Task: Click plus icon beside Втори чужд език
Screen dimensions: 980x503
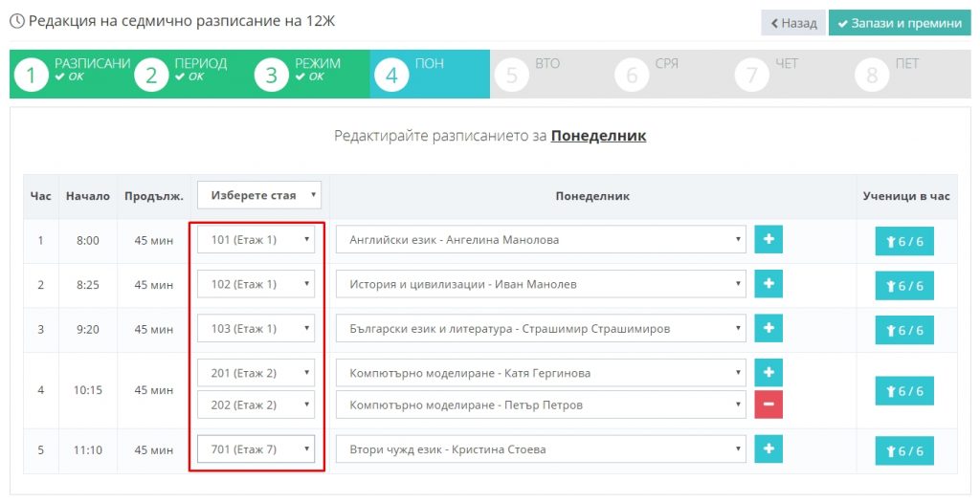Action: point(768,448)
